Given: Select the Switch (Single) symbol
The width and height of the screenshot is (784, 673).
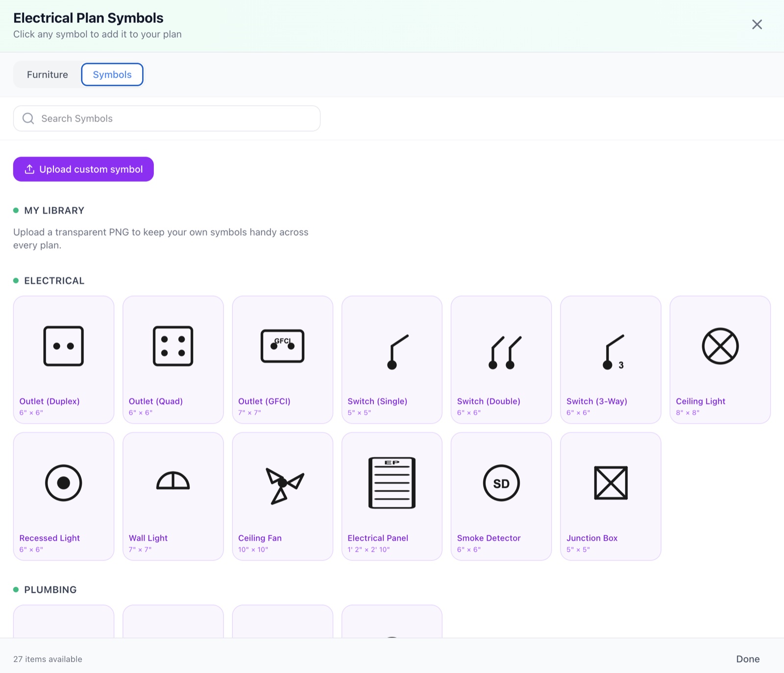Looking at the screenshot, I should tap(392, 360).
